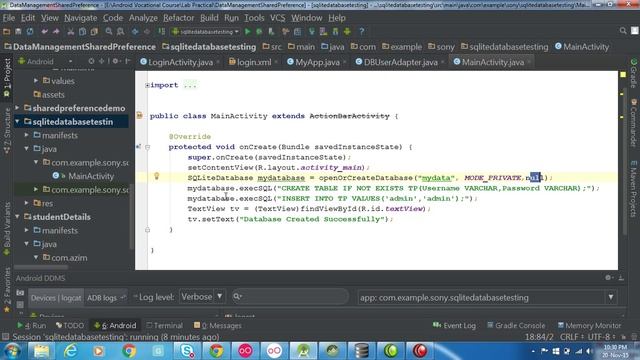The height and width of the screenshot is (360, 640).
Task: Expand the values folder node
Action: 36,80
